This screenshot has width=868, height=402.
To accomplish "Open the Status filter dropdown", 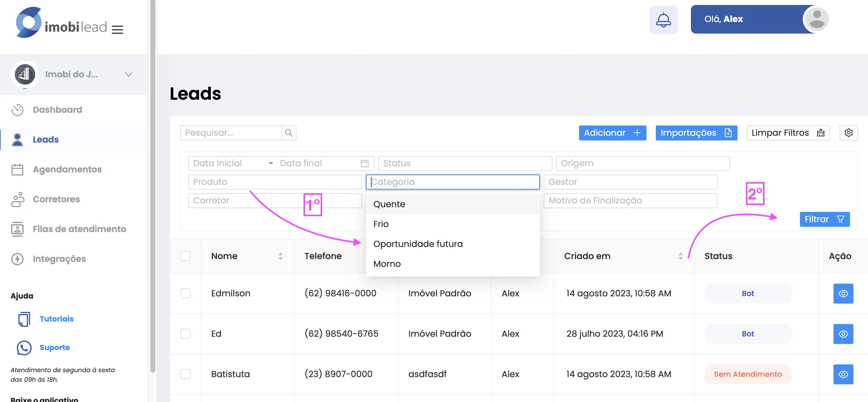I will [465, 163].
